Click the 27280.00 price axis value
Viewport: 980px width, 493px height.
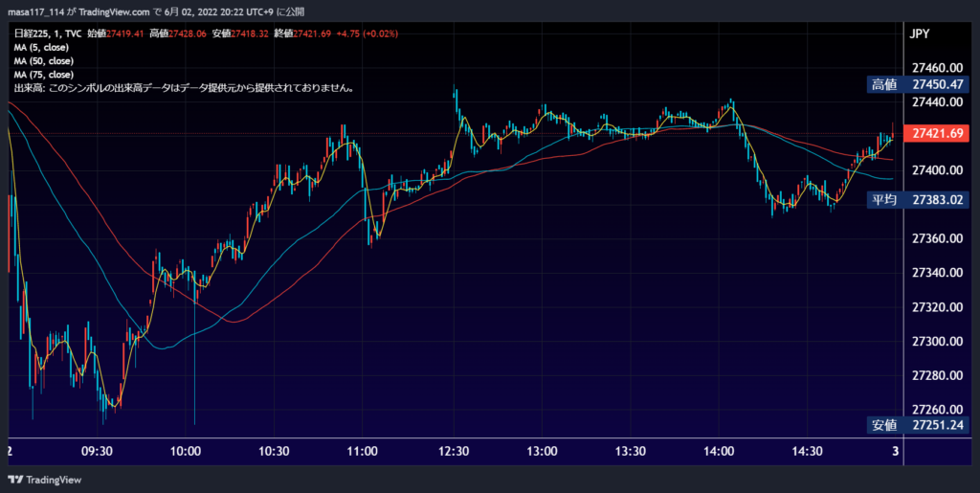point(937,375)
